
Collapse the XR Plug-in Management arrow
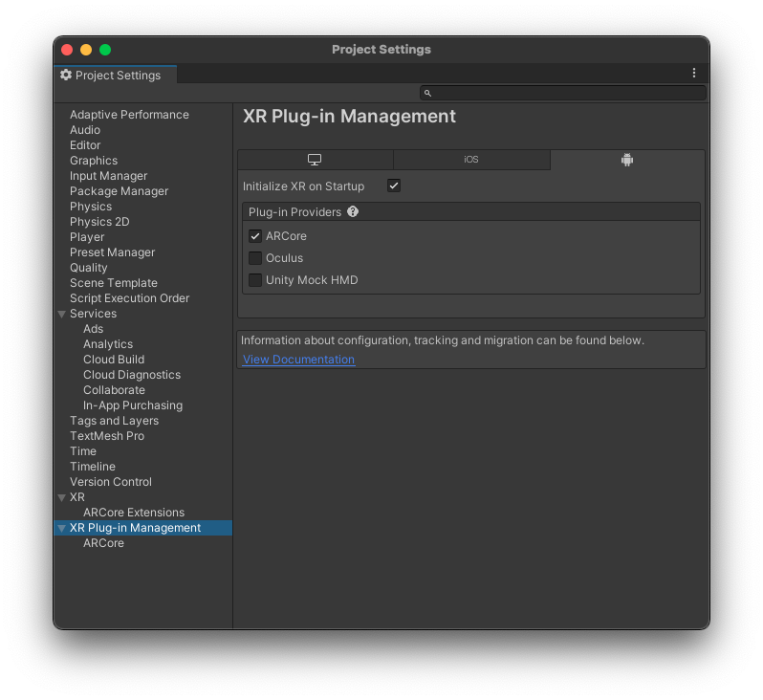[62, 528]
